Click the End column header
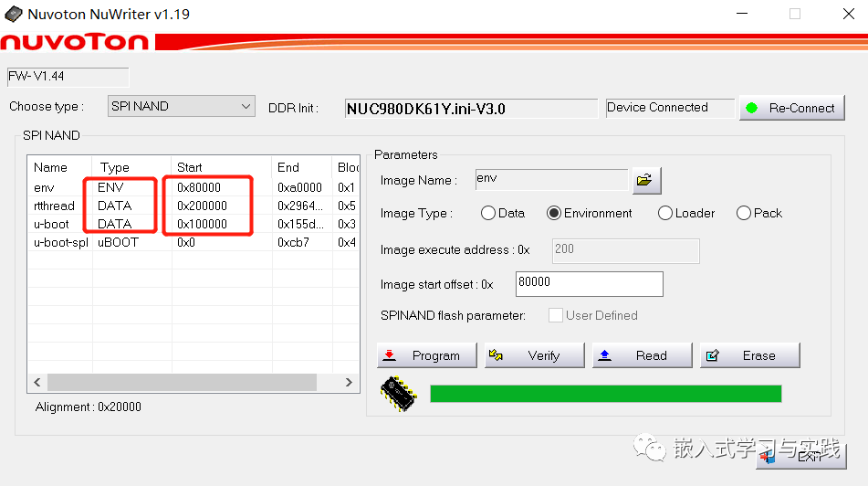 pos(302,167)
